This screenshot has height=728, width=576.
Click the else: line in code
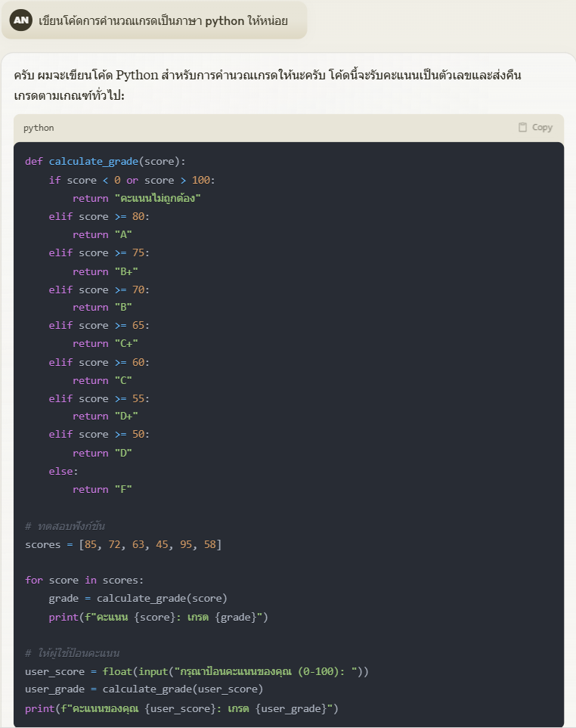pyautogui.click(x=63, y=471)
